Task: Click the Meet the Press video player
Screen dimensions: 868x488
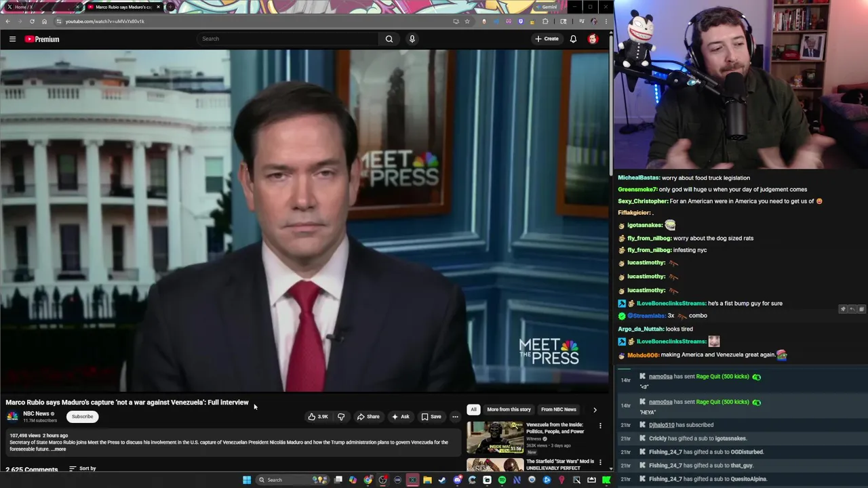Action: (304, 220)
